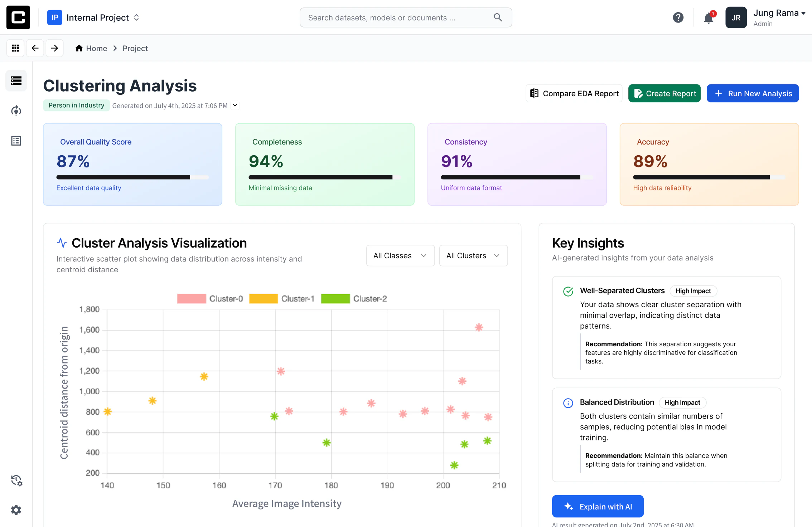Open the All Classes dropdown
Viewport: 812px width, 527px height.
(400, 255)
